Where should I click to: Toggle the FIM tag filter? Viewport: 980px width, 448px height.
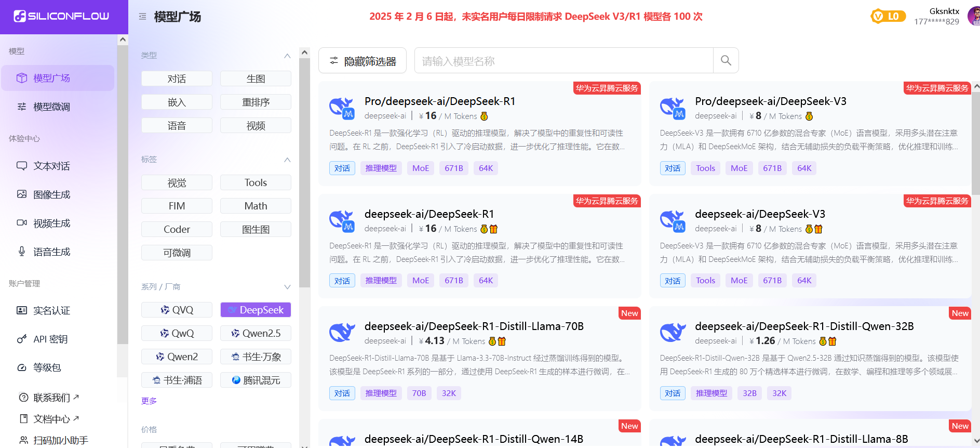177,206
